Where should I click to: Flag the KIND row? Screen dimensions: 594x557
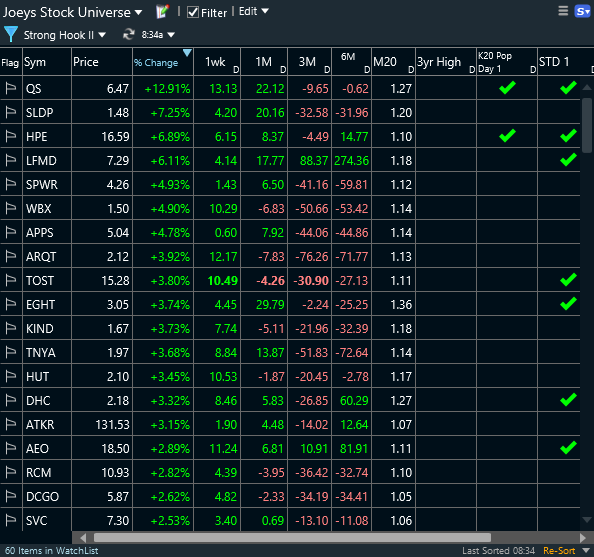(x=11, y=329)
